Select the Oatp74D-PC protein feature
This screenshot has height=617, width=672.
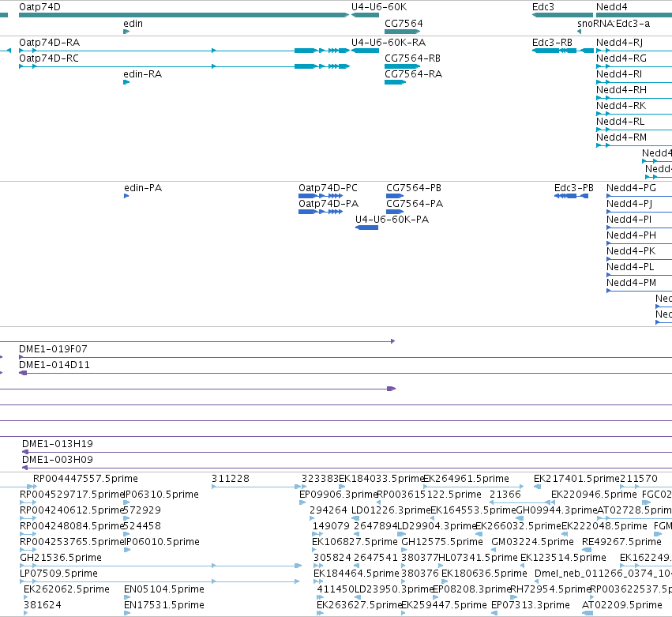point(321,196)
